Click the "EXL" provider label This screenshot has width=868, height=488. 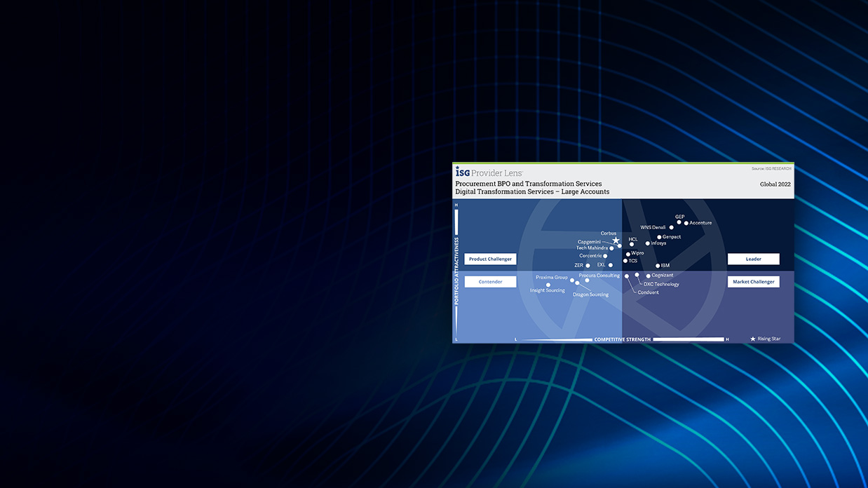(602, 265)
